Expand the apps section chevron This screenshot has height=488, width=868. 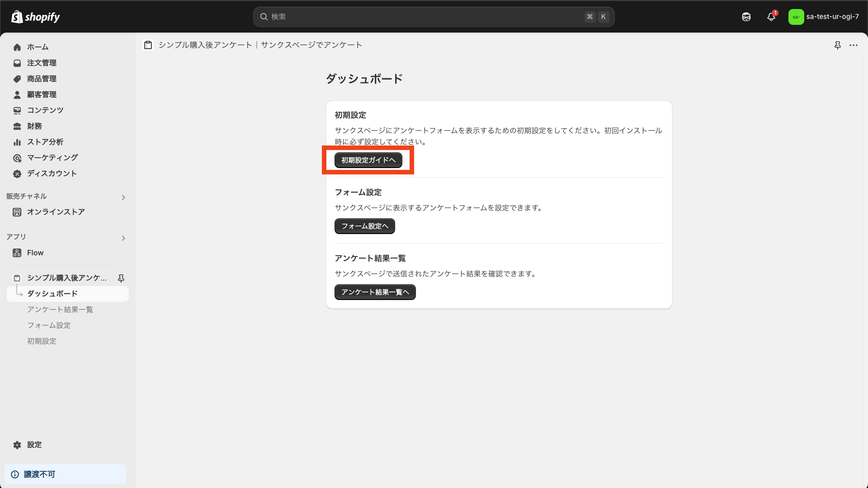tap(123, 238)
